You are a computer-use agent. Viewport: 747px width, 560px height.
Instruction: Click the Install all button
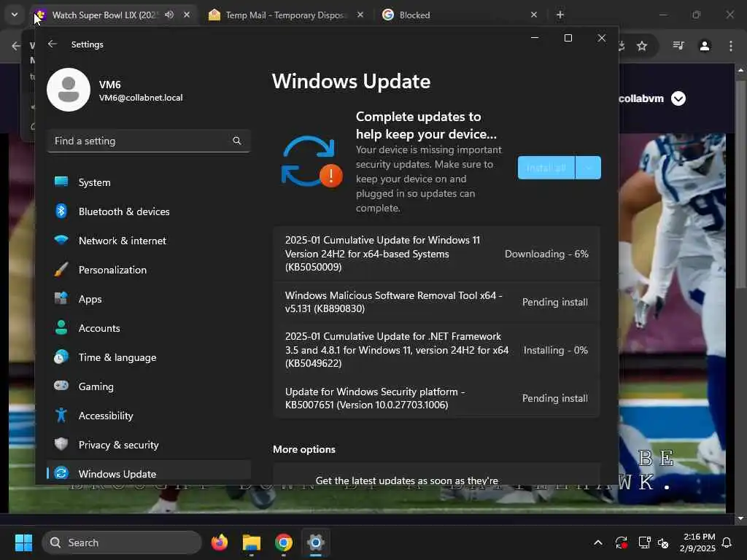pos(546,168)
